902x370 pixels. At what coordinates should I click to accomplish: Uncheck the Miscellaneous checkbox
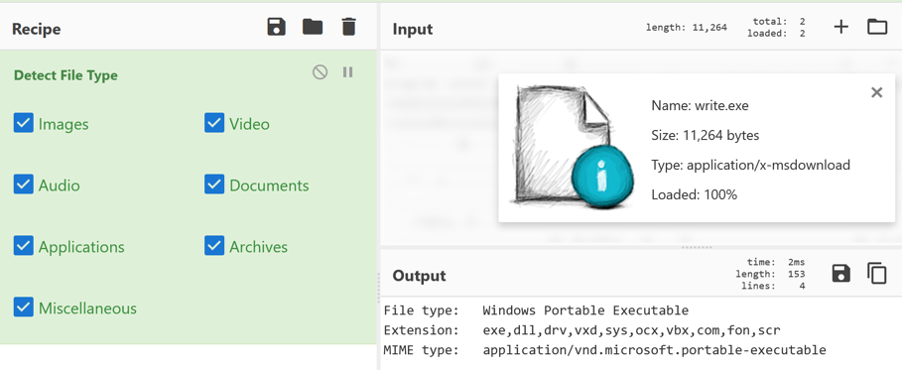[x=24, y=307]
